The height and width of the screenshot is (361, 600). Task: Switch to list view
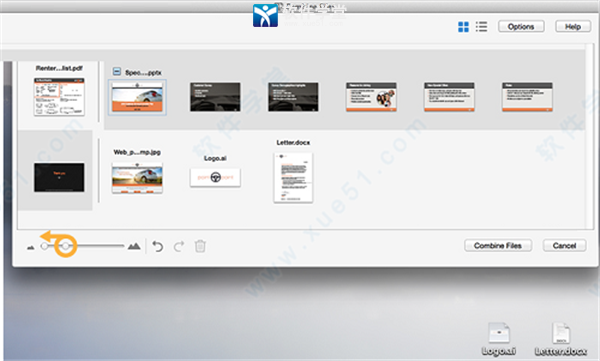click(x=481, y=27)
